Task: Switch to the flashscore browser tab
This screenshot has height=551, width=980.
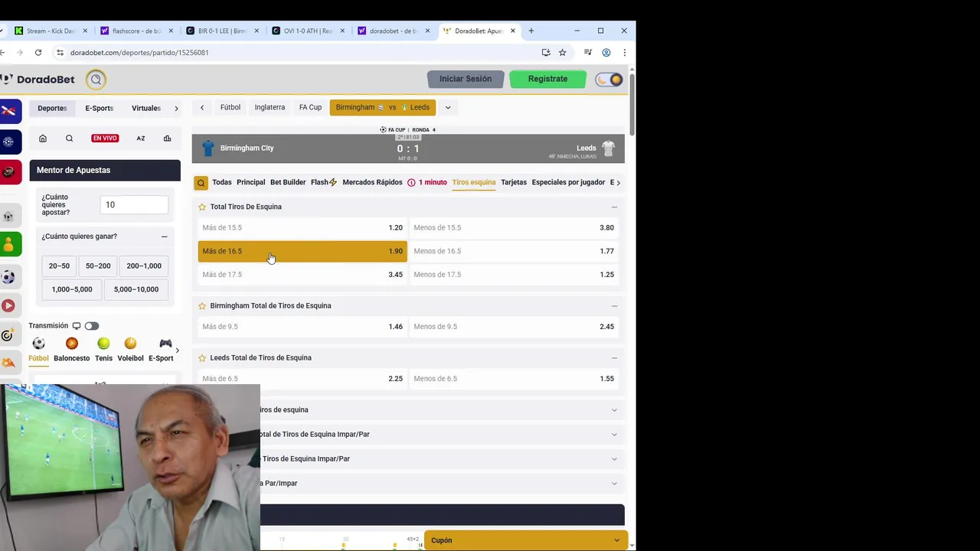Action: tap(136, 31)
